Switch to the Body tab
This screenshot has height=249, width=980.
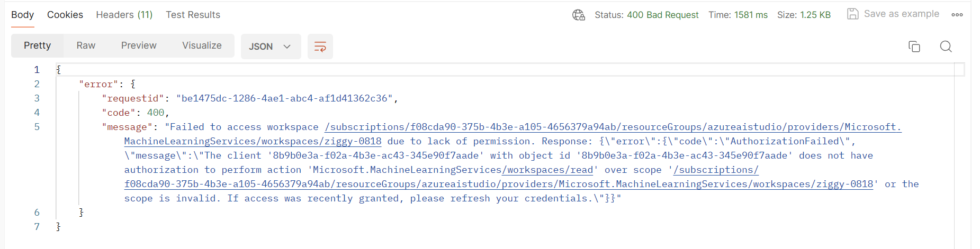22,15
